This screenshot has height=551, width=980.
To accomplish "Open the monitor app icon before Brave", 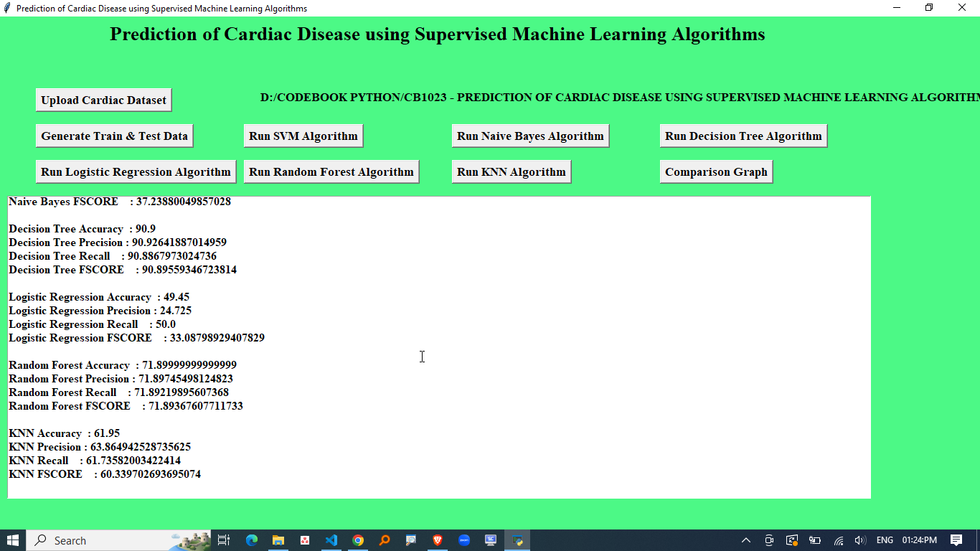I will 411,540.
